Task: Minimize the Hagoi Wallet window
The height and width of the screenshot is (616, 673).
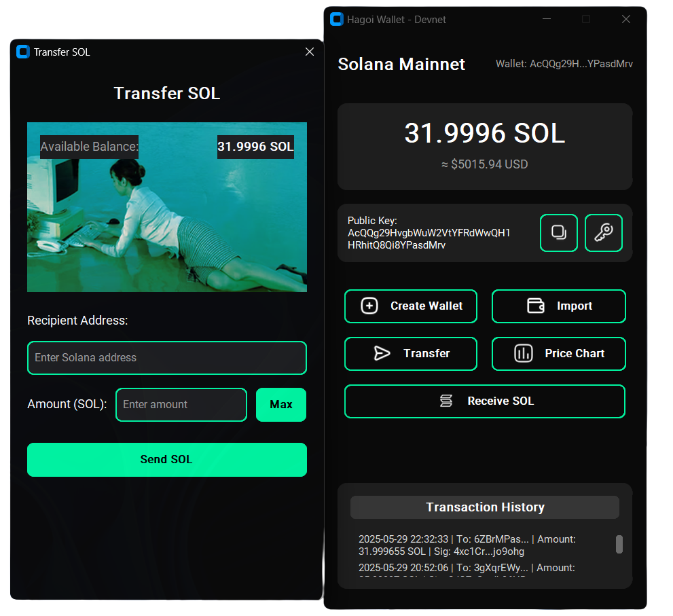Action: point(547,19)
